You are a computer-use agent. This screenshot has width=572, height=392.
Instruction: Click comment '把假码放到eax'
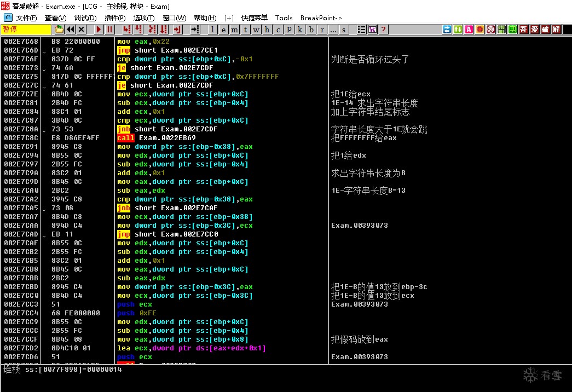359,339
